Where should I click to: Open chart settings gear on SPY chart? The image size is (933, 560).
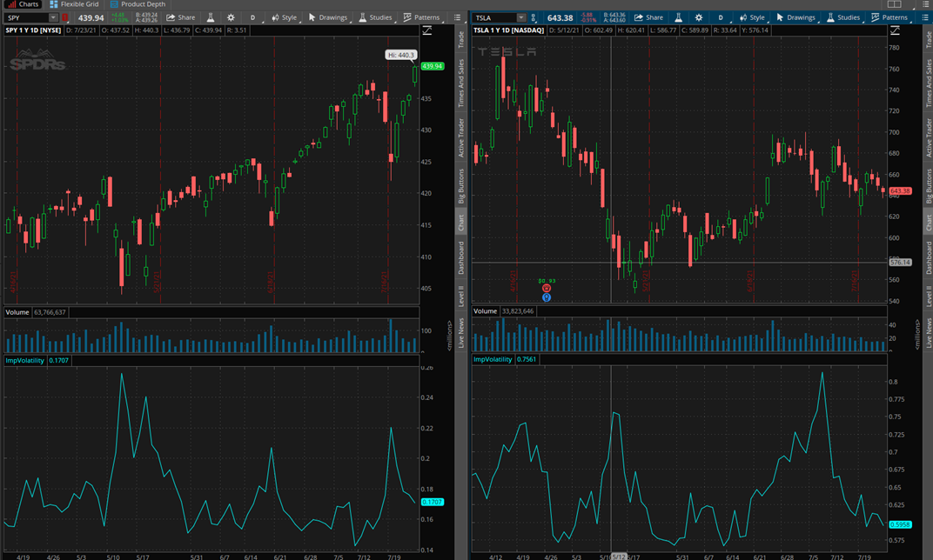[x=231, y=17]
